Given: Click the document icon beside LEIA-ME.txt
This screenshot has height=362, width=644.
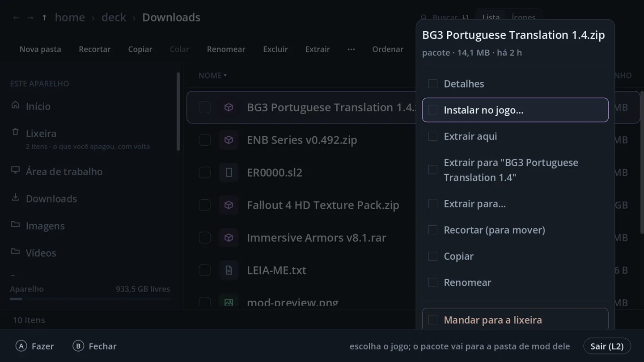Looking at the screenshot, I should 229,270.
